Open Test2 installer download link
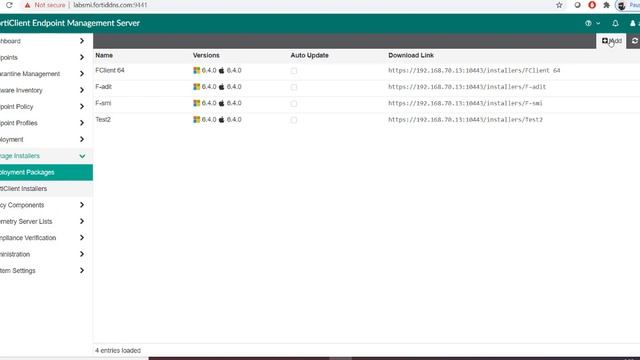The width and height of the screenshot is (640, 360). pos(465,120)
